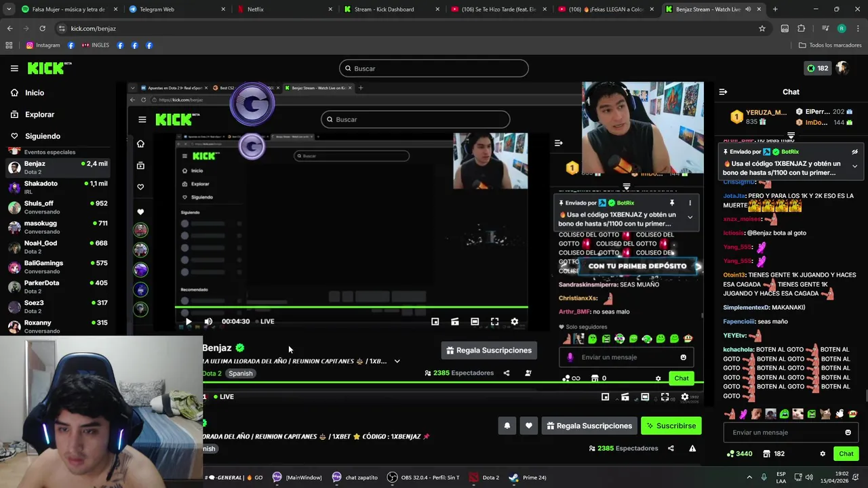Click the green Suscribirse button

671,426
